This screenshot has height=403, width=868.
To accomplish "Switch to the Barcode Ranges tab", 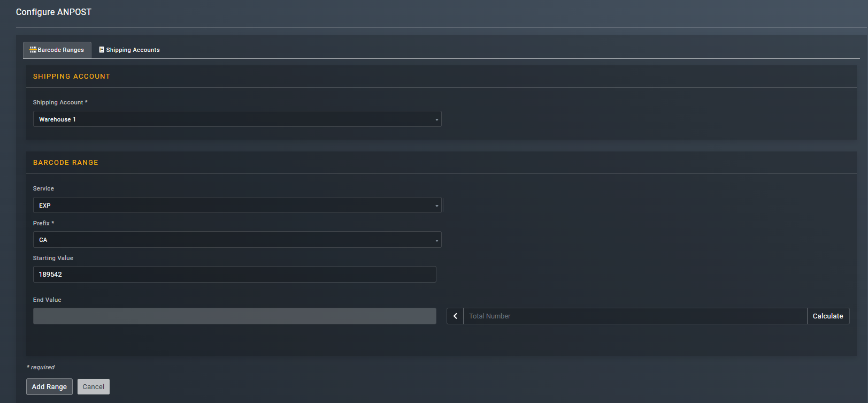I will click(57, 50).
